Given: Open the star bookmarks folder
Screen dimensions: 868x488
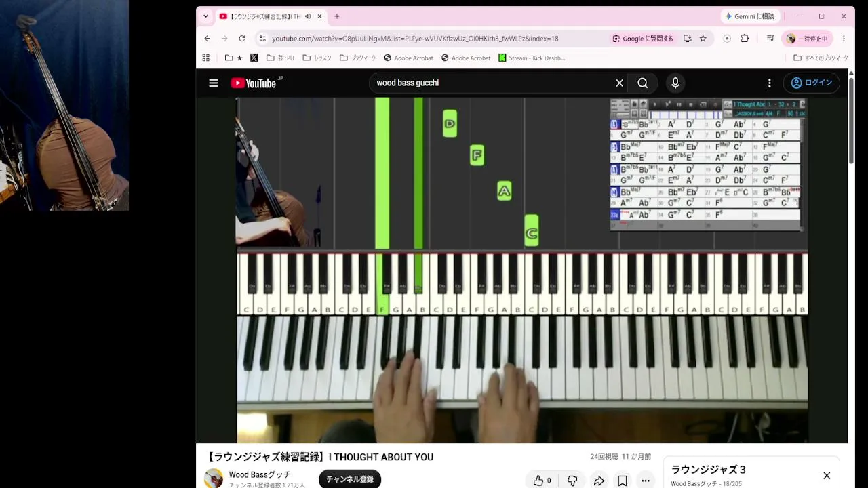Looking at the screenshot, I should click(233, 58).
